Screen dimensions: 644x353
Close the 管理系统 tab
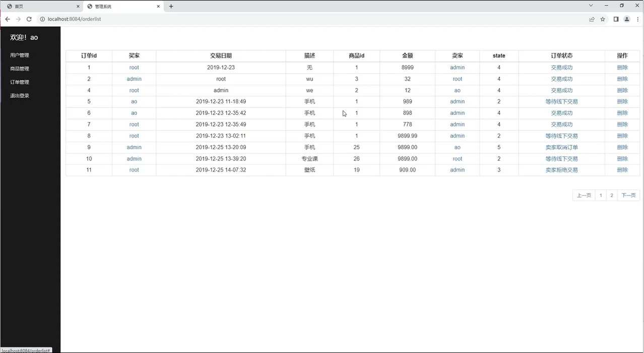(x=159, y=7)
